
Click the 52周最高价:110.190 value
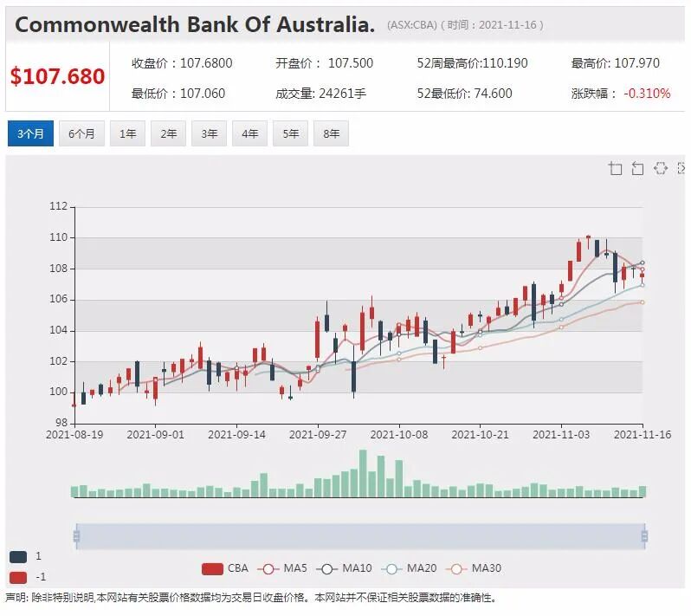click(473, 63)
